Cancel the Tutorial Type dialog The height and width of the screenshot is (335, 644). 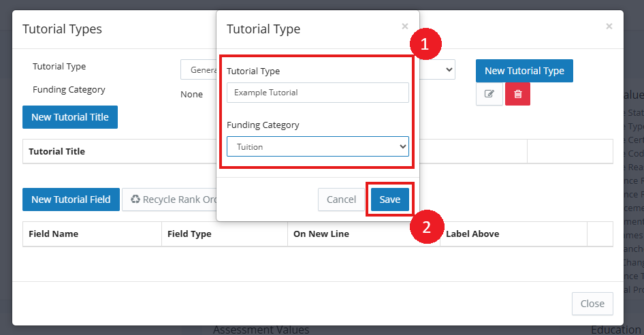(341, 200)
